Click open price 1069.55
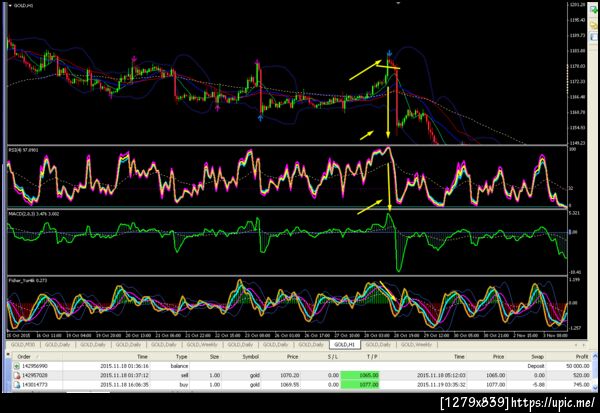 pos(289,385)
